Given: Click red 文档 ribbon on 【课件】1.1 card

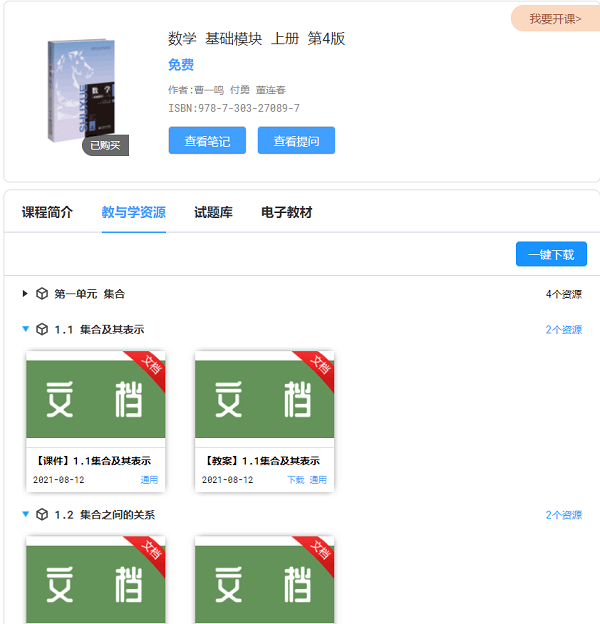Looking at the screenshot, I should [149, 366].
